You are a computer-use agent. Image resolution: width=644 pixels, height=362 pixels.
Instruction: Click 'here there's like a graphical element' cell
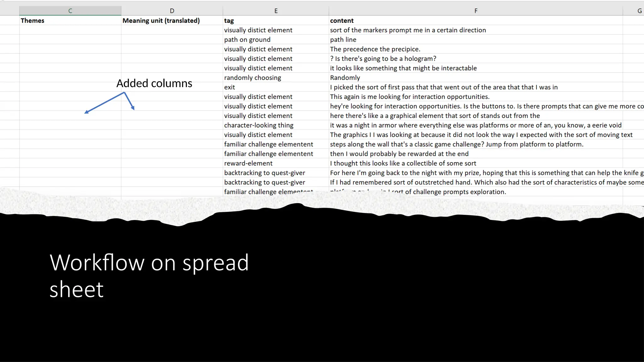476,116
